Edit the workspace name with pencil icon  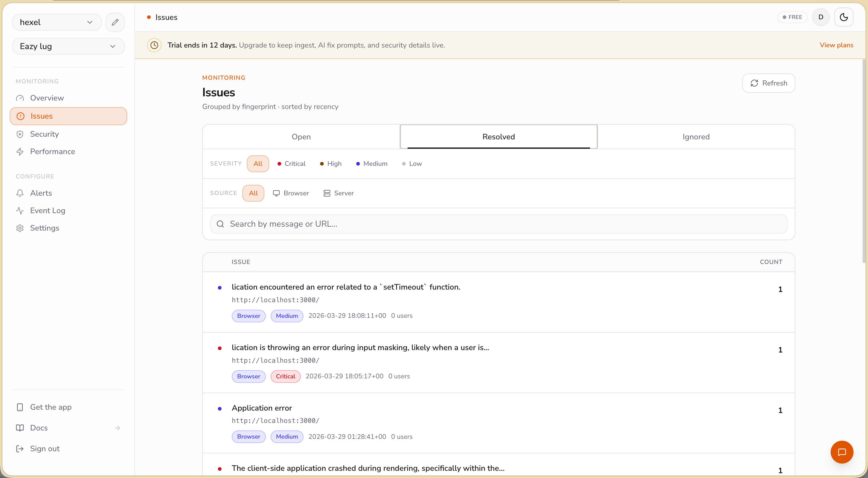click(115, 22)
